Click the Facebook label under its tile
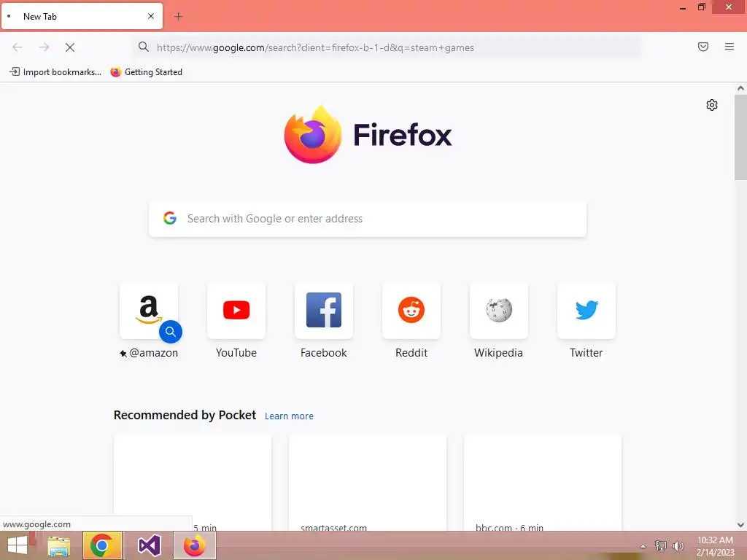 (x=323, y=353)
